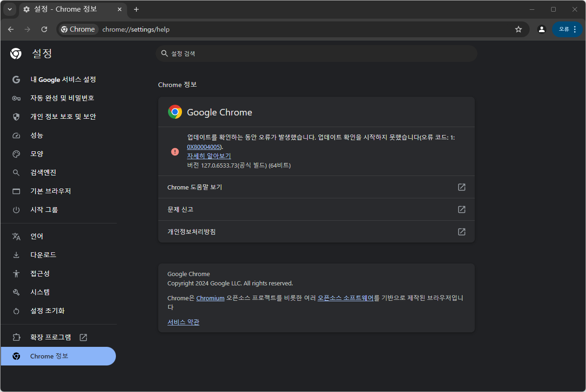Open the profile avatar menu
This screenshot has height=392, width=586.
541,29
